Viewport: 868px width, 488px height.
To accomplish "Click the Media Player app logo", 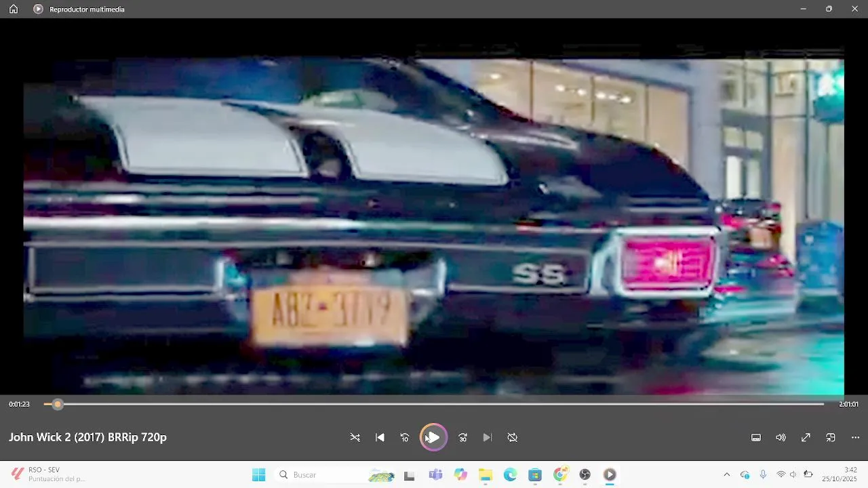I will [38, 9].
